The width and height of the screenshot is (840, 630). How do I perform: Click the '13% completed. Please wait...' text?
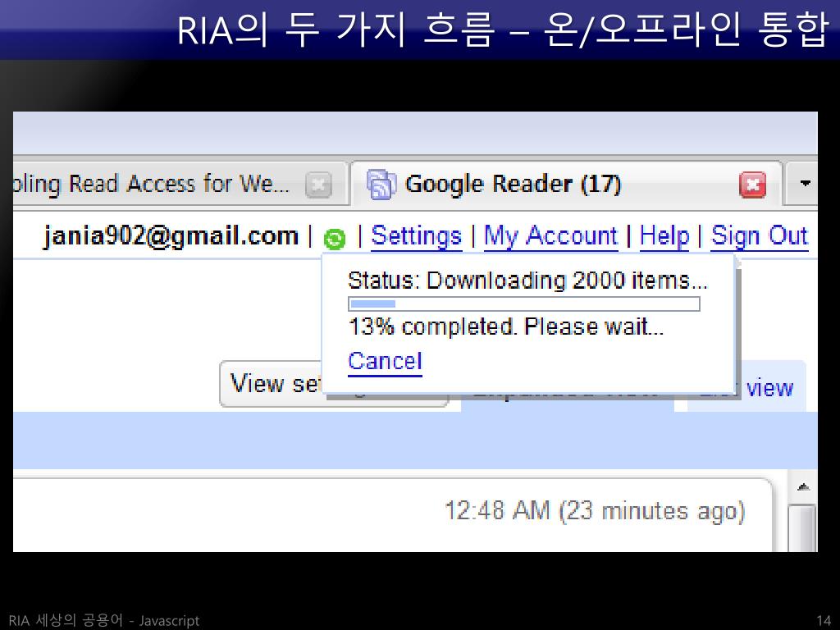coord(505,326)
